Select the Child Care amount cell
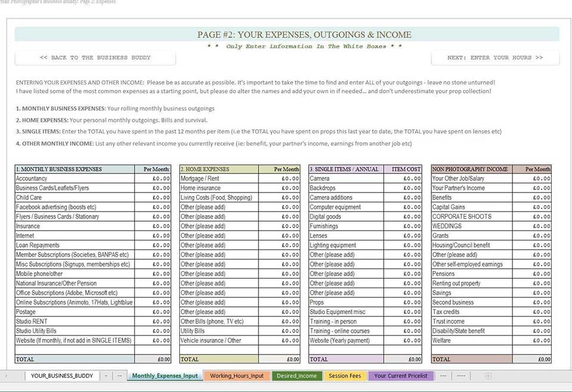This screenshot has width=572, height=392. click(153, 198)
